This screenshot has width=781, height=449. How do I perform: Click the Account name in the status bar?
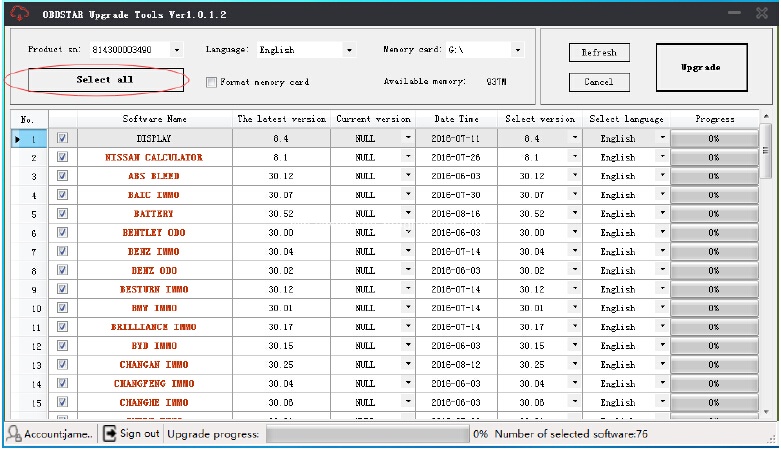[x=58, y=434]
